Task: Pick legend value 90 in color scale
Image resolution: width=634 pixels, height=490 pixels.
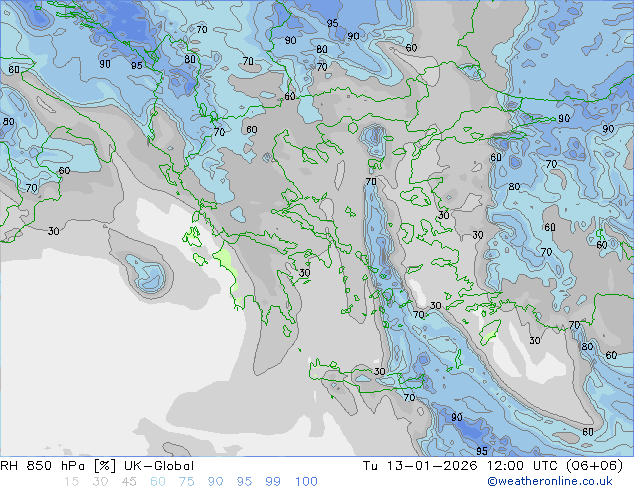Action: pyautogui.click(x=215, y=482)
